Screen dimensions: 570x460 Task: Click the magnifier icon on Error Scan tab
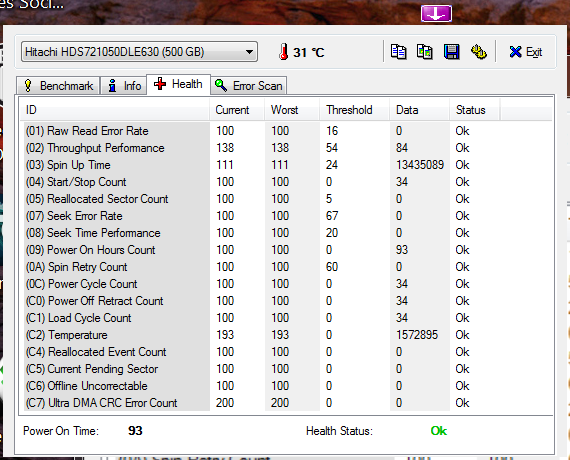coord(221,86)
